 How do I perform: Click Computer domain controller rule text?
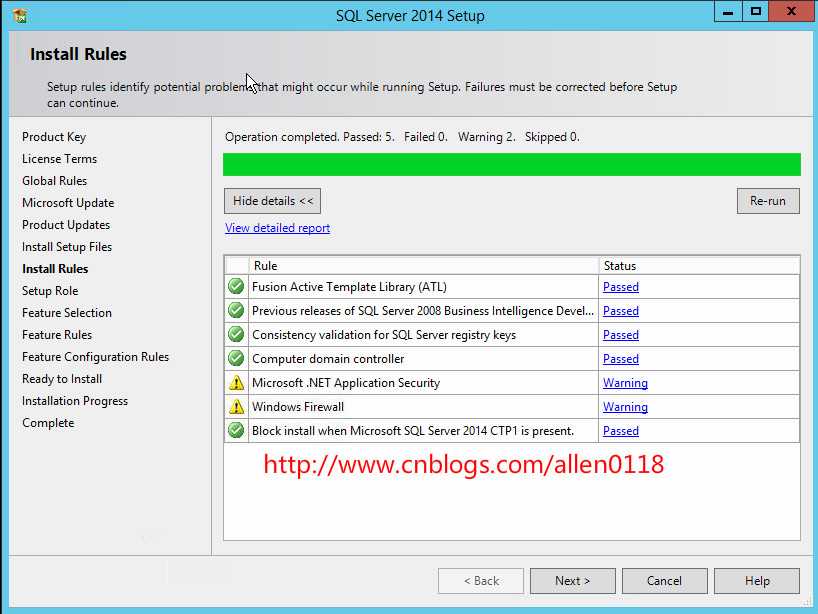pyautogui.click(x=328, y=359)
